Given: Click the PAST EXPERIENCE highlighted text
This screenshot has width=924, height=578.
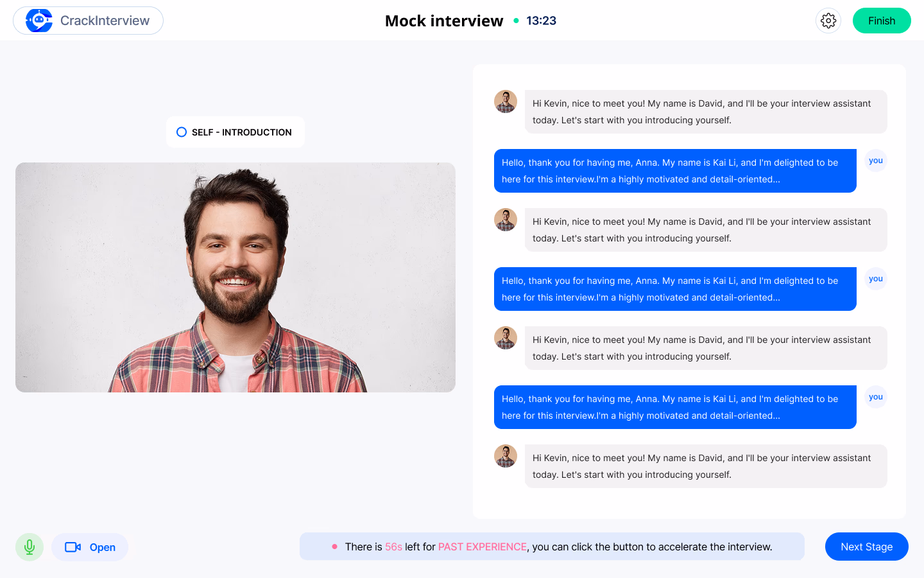Looking at the screenshot, I should coord(482,547).
